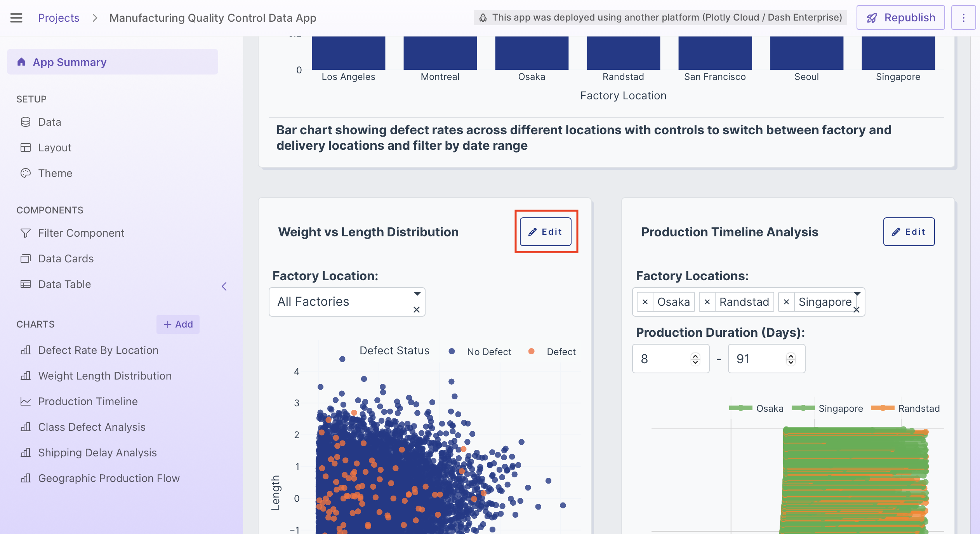This screenshot has width=980, height=534.
Task: Click the Republish button
Action: 900,18
